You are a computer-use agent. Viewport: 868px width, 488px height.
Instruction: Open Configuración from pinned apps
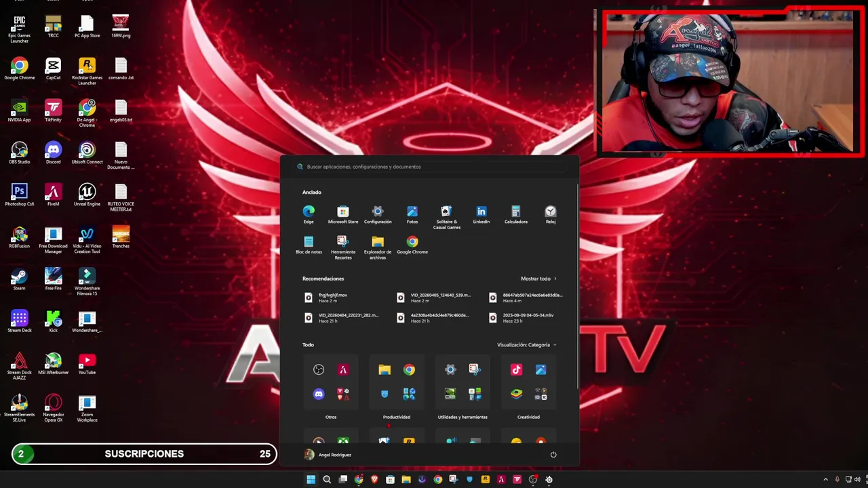378,215
